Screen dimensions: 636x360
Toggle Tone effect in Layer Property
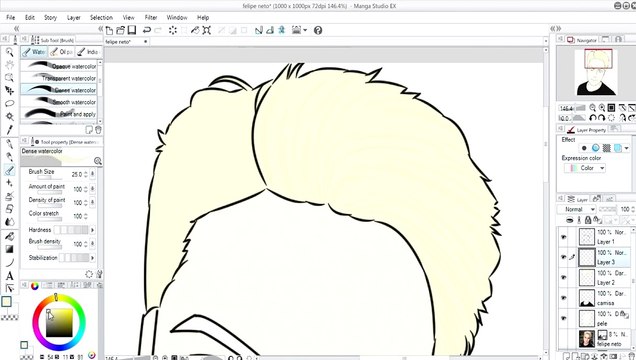[x=607, y=148]
